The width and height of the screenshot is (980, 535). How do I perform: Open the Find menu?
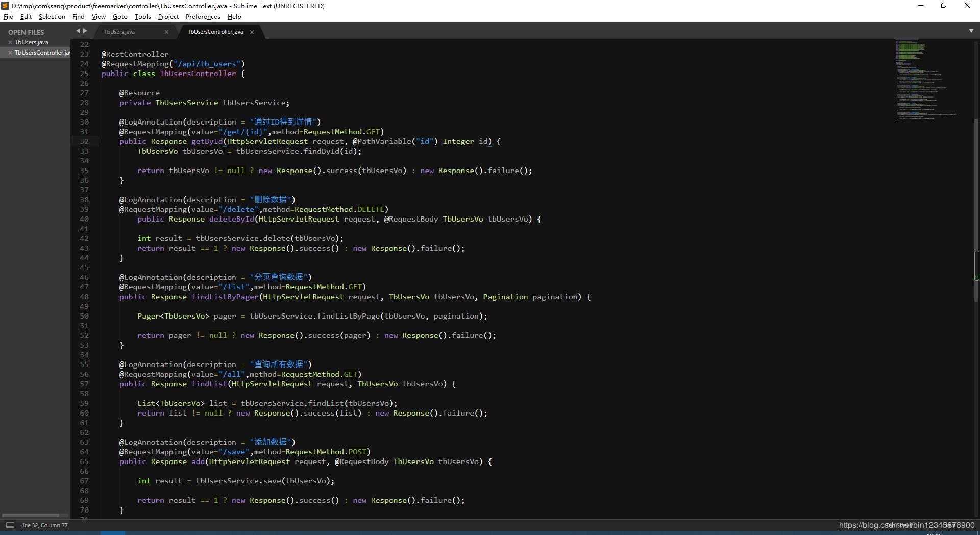point(79,17)
